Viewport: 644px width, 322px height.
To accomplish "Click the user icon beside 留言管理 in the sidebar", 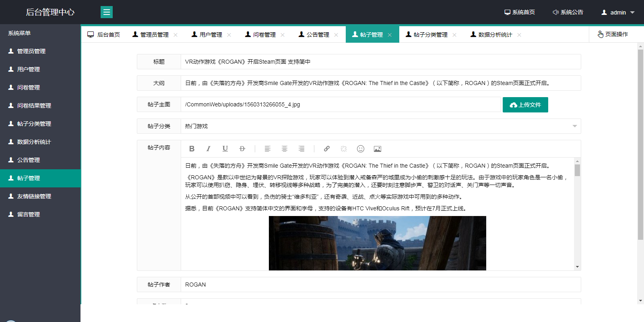I will click(x=11, y=214).
